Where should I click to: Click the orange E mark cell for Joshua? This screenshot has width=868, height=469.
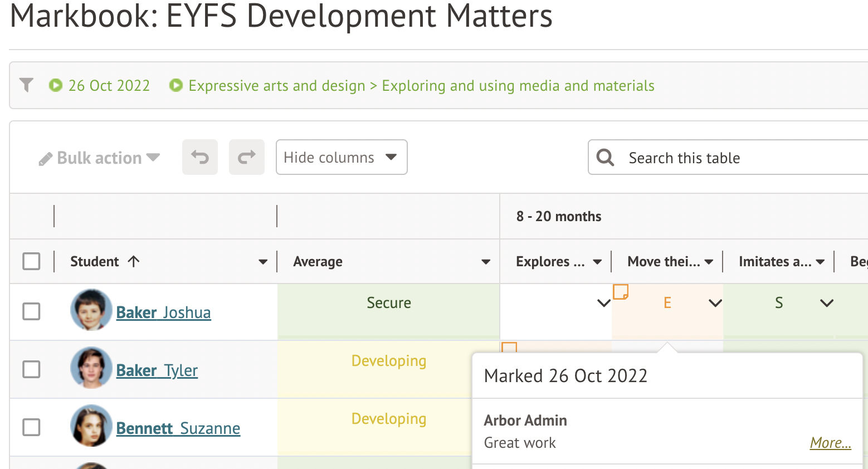pos(667,303)
